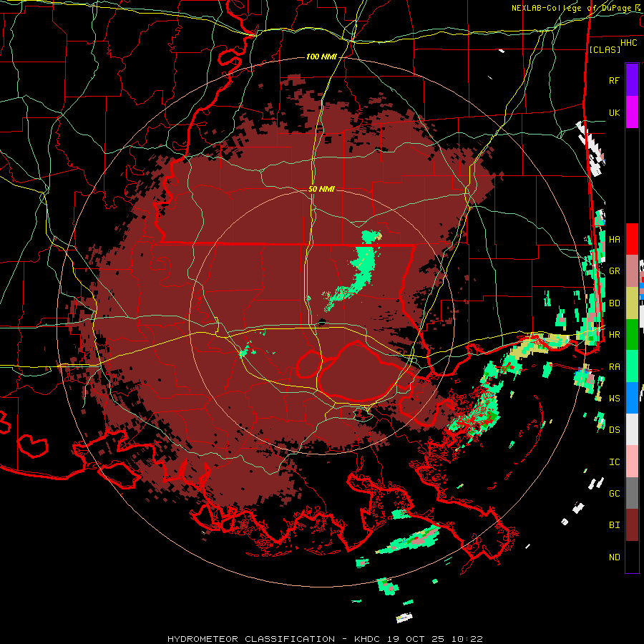644x644 pixels.
Task: Click the RF legend label
Action: [x=614, y=80]
